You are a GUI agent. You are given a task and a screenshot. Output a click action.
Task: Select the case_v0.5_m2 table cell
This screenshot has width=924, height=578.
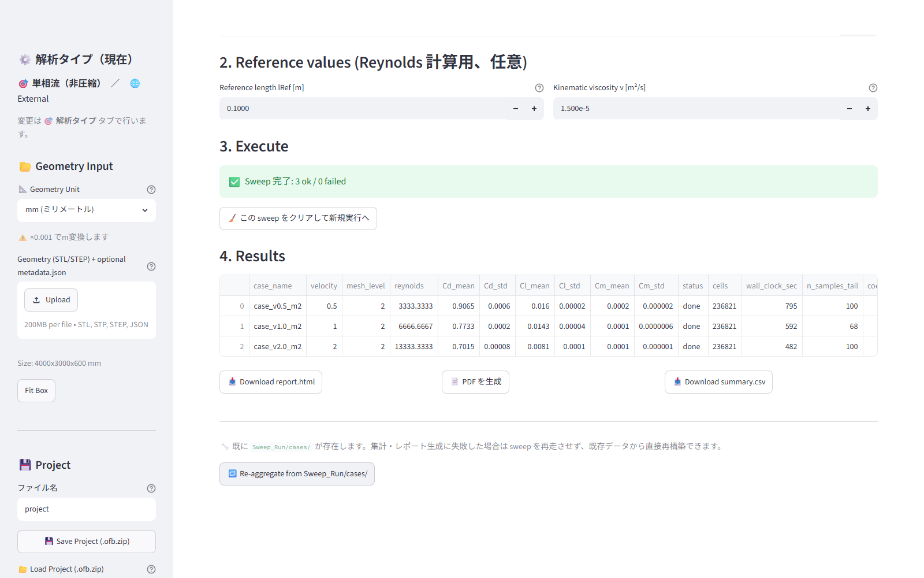point(277,306)
